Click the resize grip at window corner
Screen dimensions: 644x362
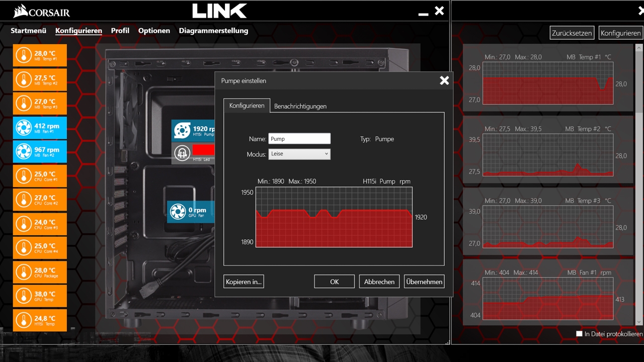tap(447, 342)
